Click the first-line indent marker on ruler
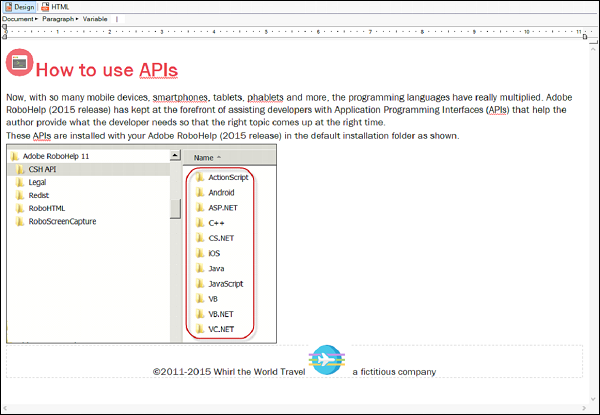Viewport: 600px width, 415px height. 7,30
